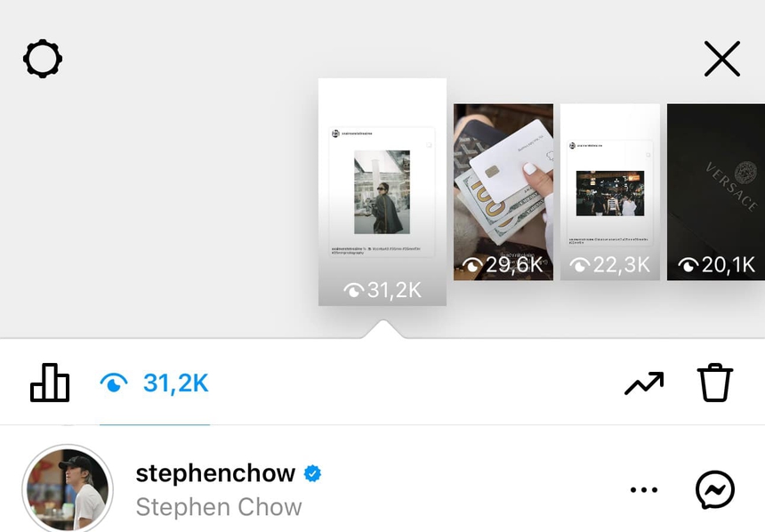The height and width of the screenshot is (532, 765).
Task: Click the 31,2K count on selected story
Action: pyautogui.click(x=382, y=290)
